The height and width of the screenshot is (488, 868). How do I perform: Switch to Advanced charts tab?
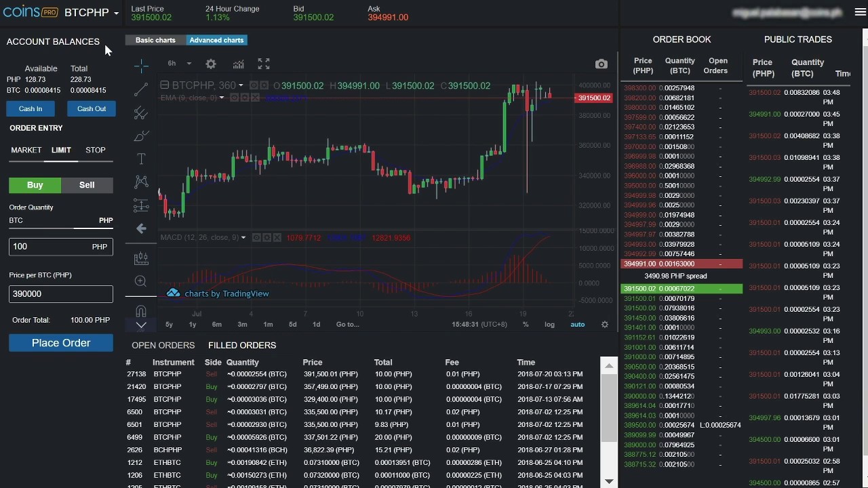[x=216, y=40]
